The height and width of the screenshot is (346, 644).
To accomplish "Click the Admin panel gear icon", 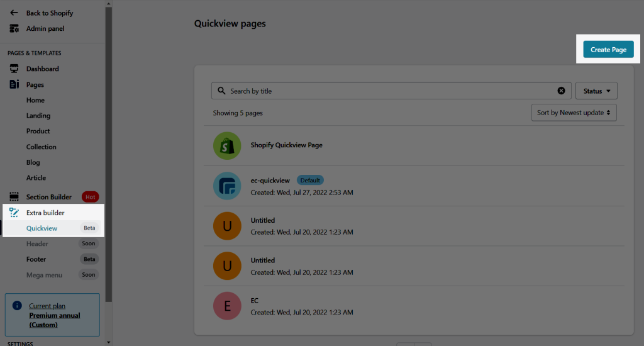I will click(14, 28).
